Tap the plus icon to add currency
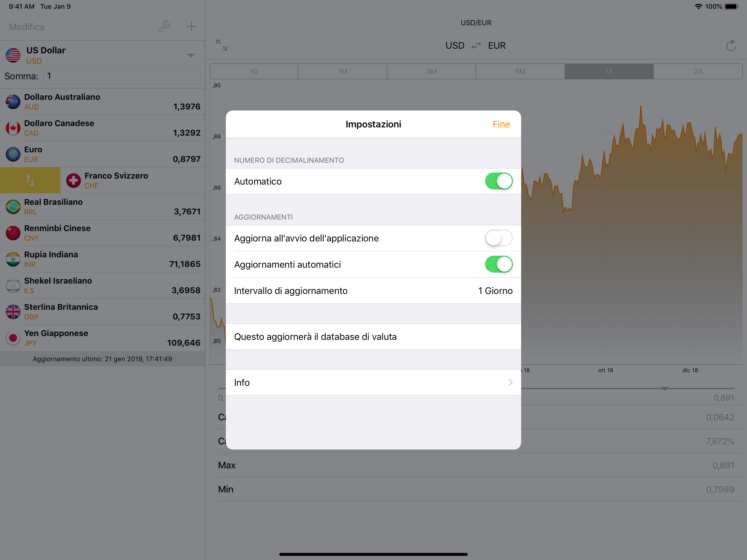Image resolution: width=747 pixels, height=560 pixels. (x=191, y=26)
